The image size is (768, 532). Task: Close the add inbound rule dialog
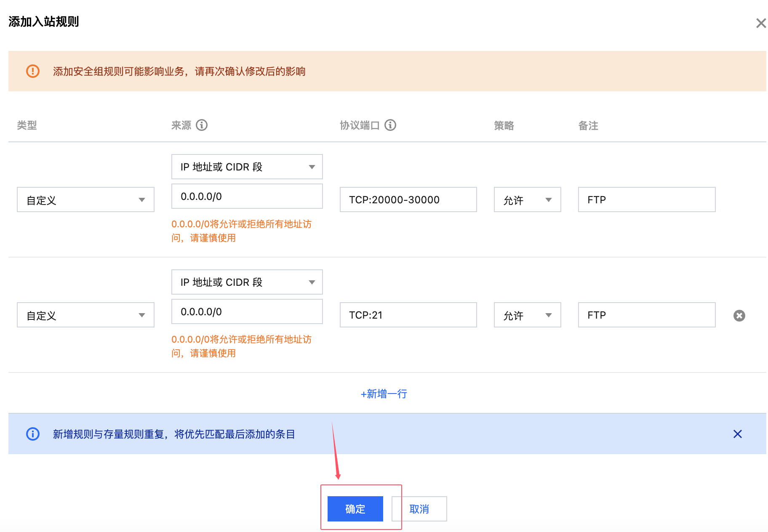coord(761,23)
